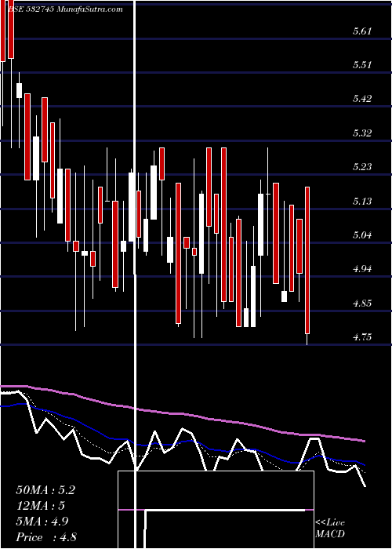The image size is (392, 549).
Task: Click the 5.61 price axis label
Action: 362,31
